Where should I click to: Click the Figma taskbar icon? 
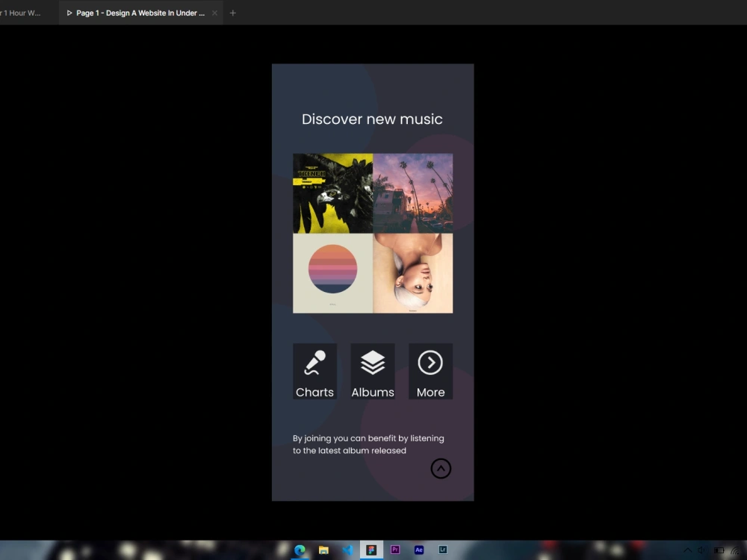tap(371, 550)
